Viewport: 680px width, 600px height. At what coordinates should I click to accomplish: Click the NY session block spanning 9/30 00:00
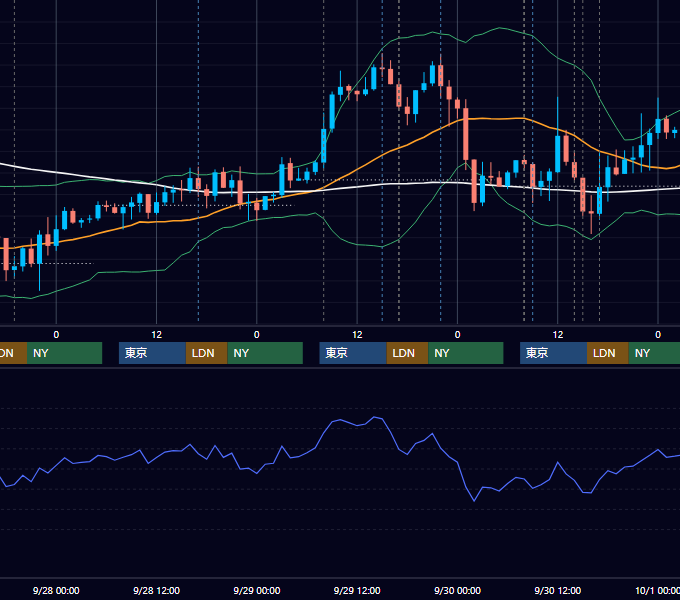[466, 353]
